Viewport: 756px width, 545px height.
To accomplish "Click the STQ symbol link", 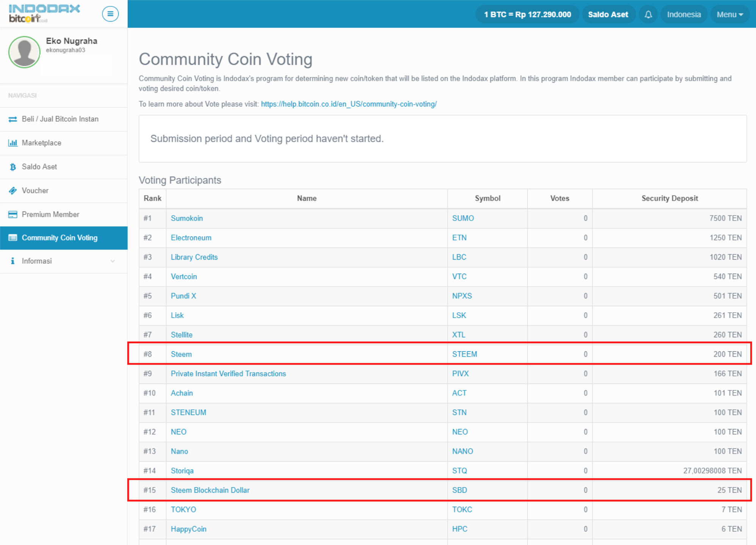I will coord(460,471).
